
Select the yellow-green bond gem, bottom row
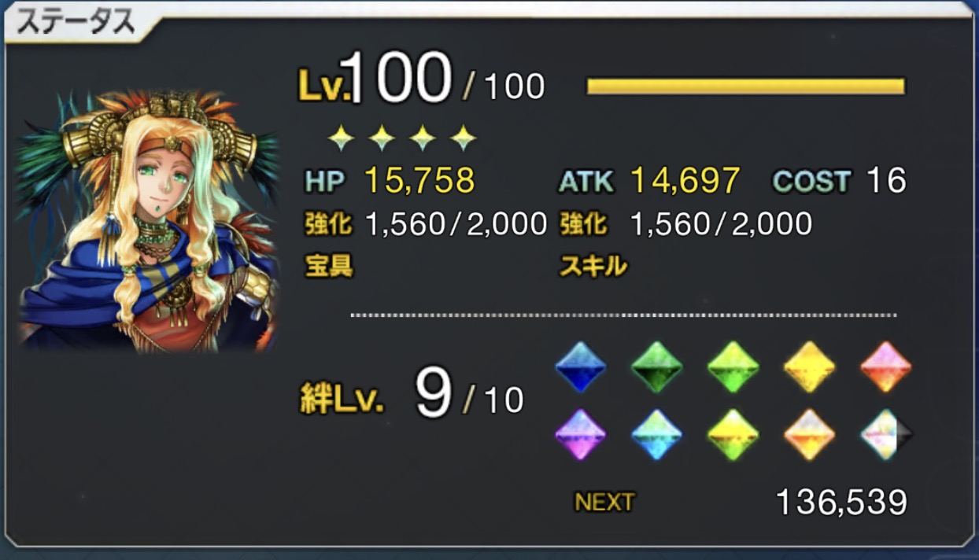(733, 434)
